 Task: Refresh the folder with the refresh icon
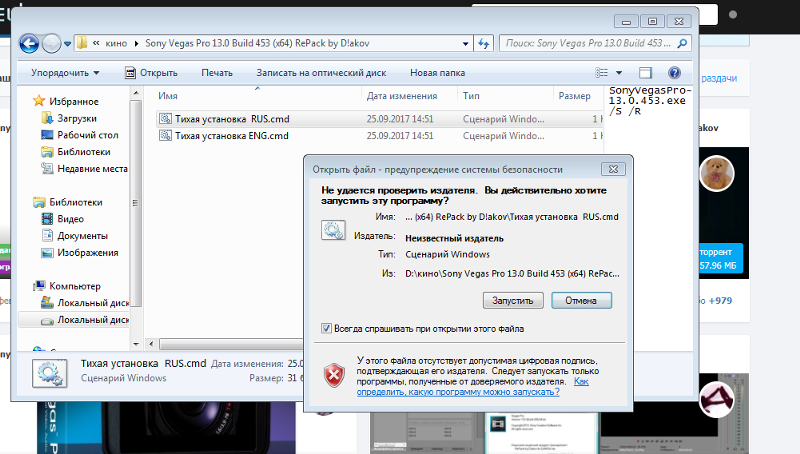click(x=483, y=44)
